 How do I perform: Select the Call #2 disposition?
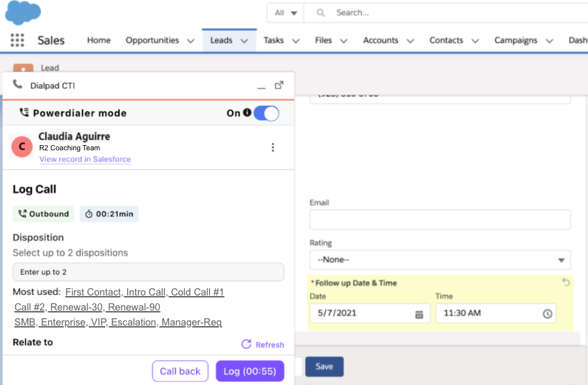[x=30, y=307]
